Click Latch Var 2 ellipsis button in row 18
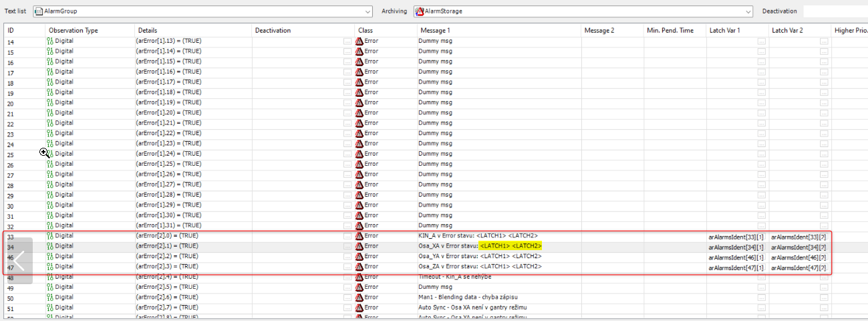The image size is (868, 321). 824,82
